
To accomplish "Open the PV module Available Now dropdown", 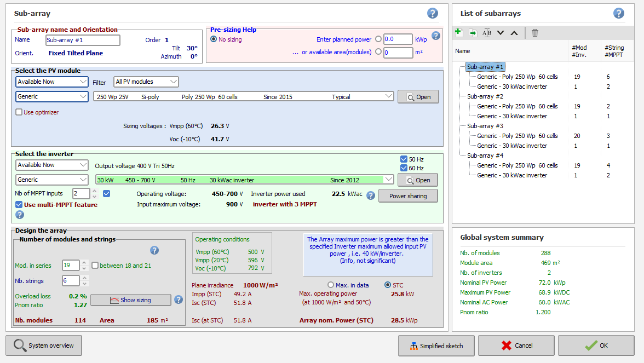I will click(x=51, y=82).
